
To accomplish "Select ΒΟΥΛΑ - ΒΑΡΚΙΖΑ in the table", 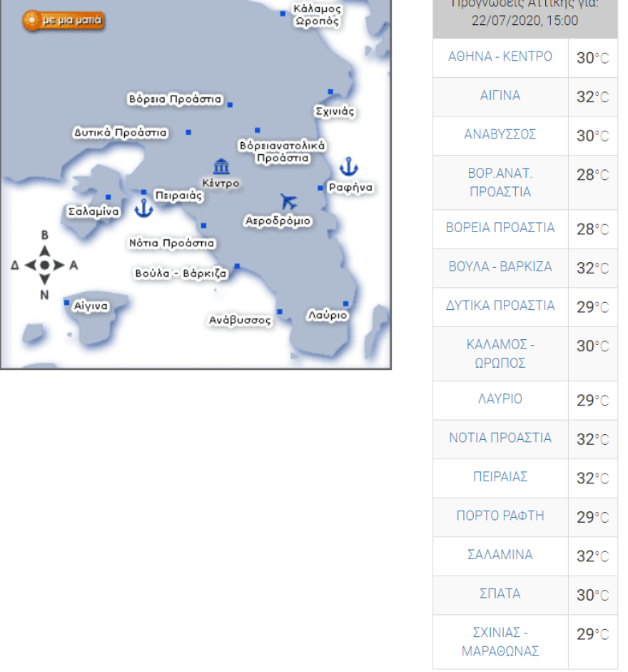I will [500, 267].
